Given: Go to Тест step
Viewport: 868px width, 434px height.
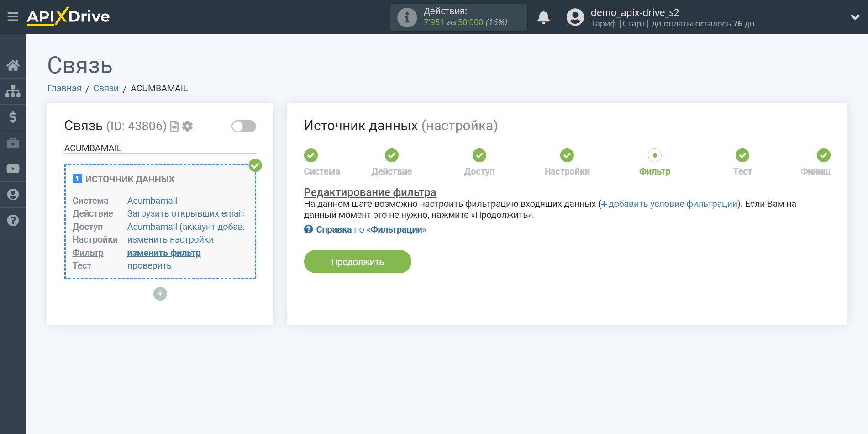Looking at the screenshot, I should click(742, 155).
